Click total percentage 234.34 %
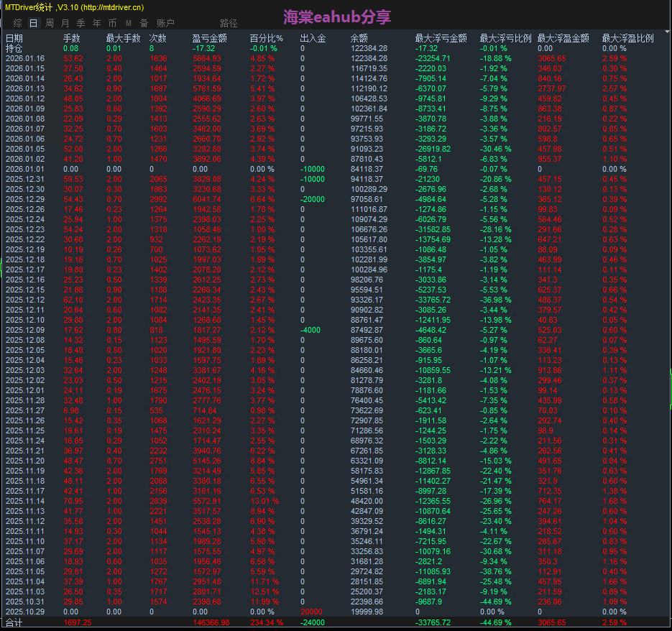The width and height of the screenshot is (672, 631). [x=267, y=622]
